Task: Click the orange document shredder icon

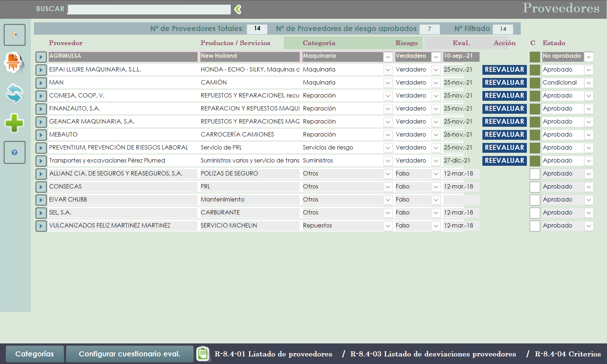Action: pos(14,62)
